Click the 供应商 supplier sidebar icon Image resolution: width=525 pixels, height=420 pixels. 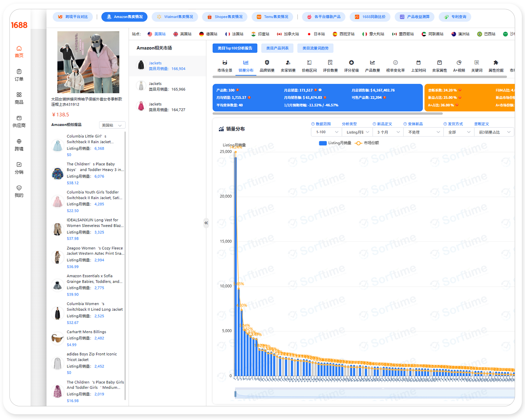[19, 118]
